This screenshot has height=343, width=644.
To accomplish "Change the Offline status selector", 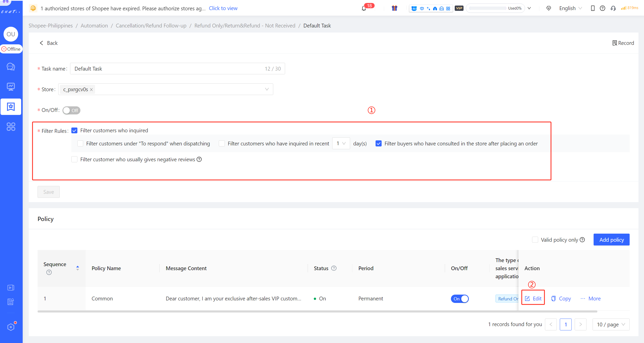I will pyautogui.click(x=11, y=49).
